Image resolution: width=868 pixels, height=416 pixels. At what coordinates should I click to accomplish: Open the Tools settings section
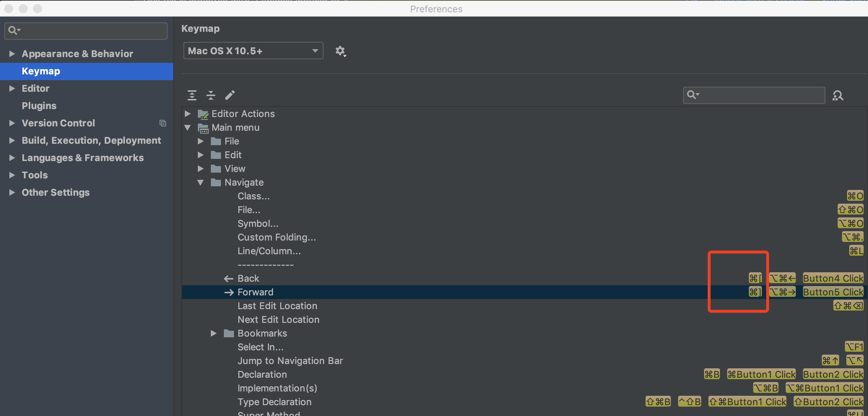[x=34, y=175]
